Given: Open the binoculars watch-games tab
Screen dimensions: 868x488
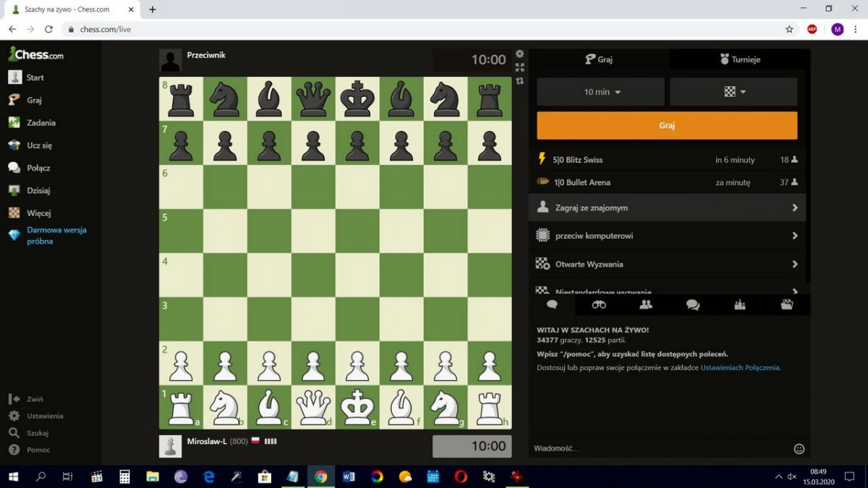Looking at the screenshot, I should pyautogui.click(x=599, y=304).
